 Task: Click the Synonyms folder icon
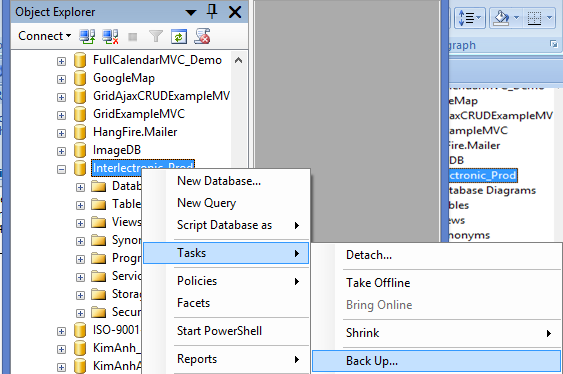pos(98,240)
